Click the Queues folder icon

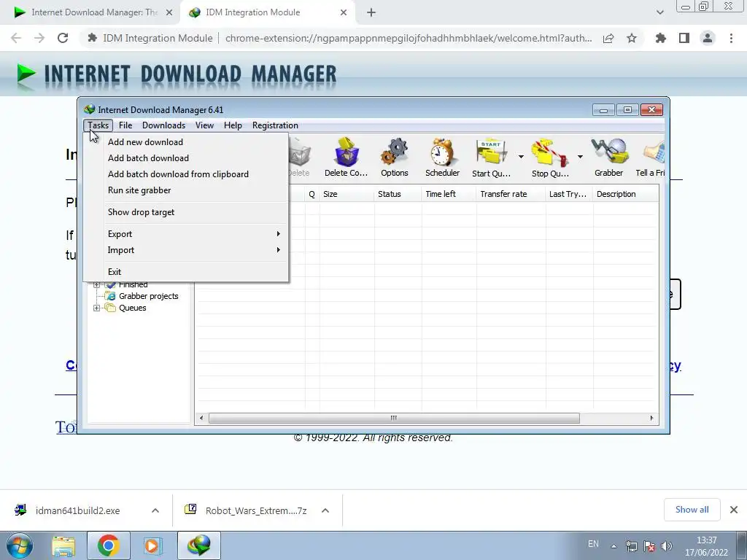110,308
